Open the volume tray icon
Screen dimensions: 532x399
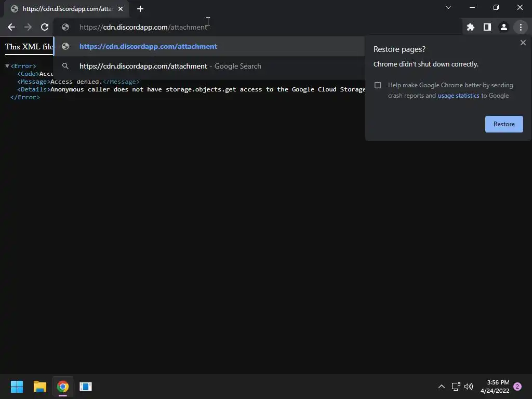point(469,387)
